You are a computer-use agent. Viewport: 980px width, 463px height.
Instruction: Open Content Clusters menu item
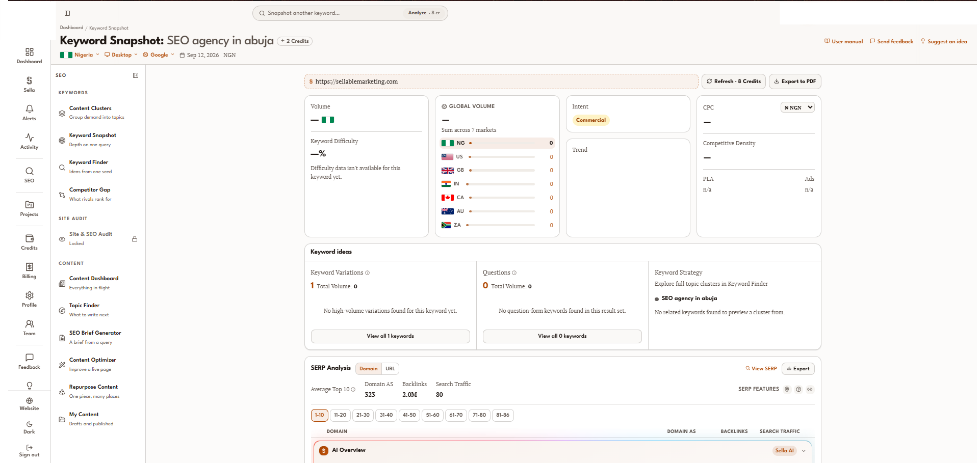point(97,113)
